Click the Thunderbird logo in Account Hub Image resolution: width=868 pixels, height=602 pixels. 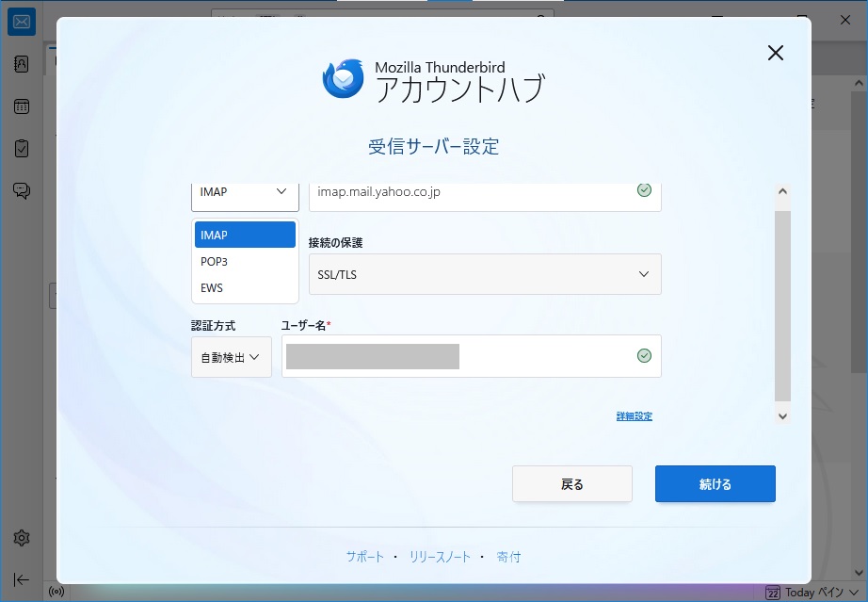click(x=343, y=80)
